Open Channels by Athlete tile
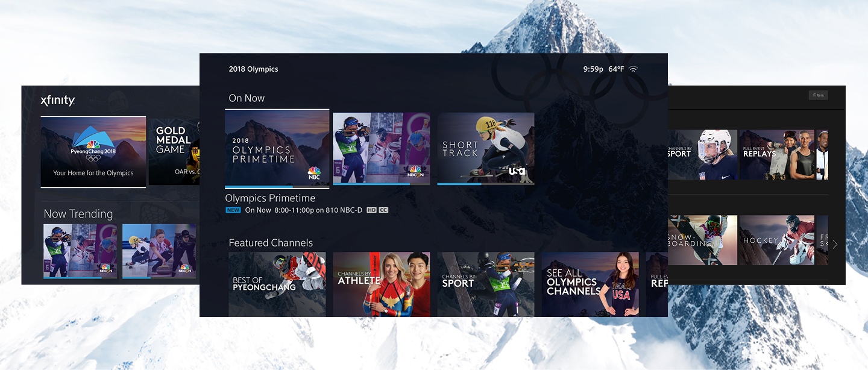This screenshot has height=370, width=868. click(x=381, y=284)
